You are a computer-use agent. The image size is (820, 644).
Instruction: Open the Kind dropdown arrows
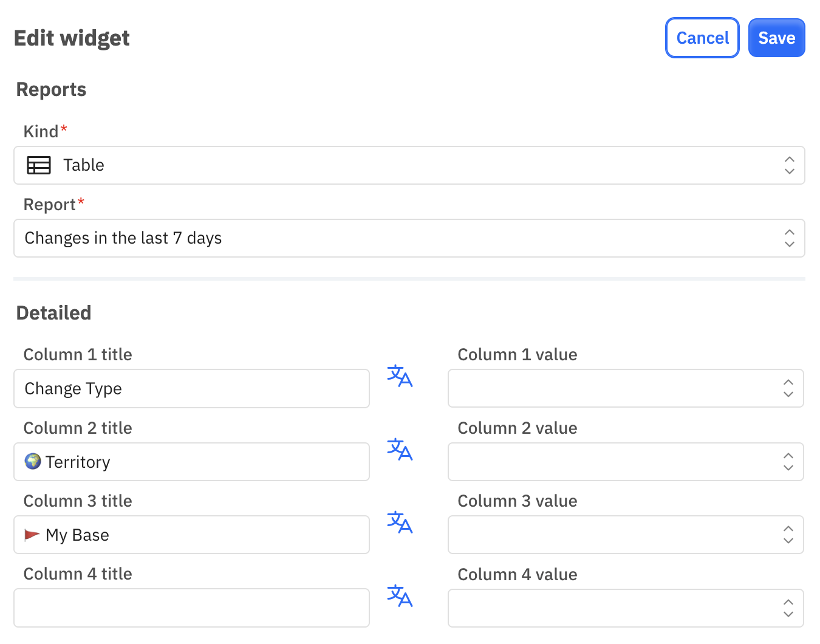[x=789, y=165]
